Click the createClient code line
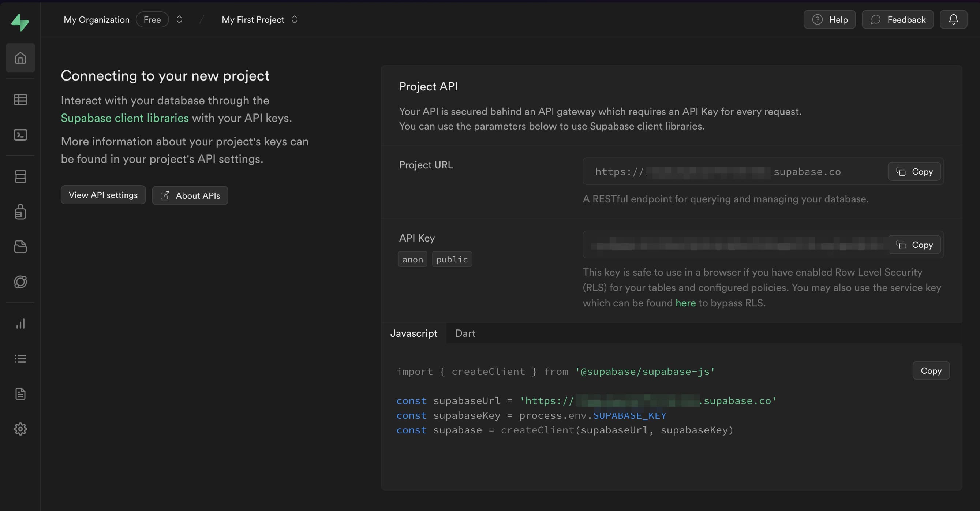 coord(565,430)
